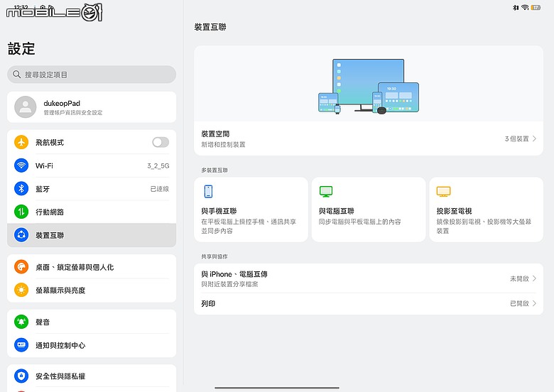Click the bell icon for 聲音
This screenshot has height=392, width=554.
(x=21, y=322)
